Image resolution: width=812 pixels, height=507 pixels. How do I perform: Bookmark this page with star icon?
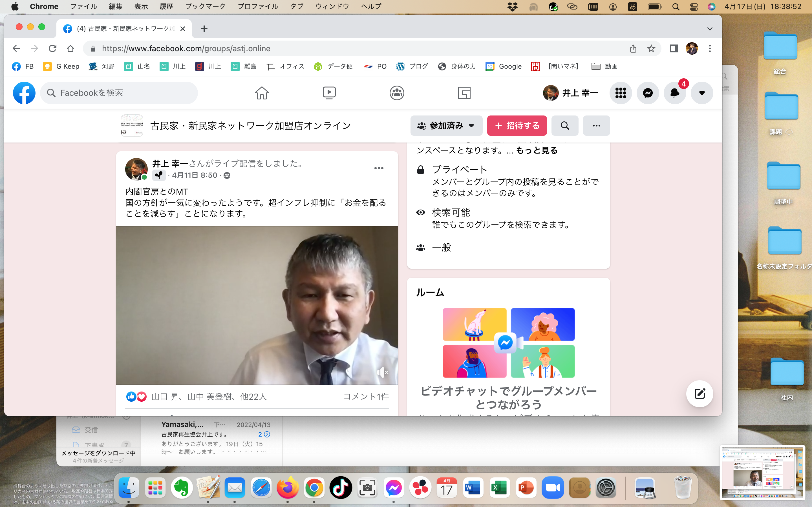click(x=651, y=49)
